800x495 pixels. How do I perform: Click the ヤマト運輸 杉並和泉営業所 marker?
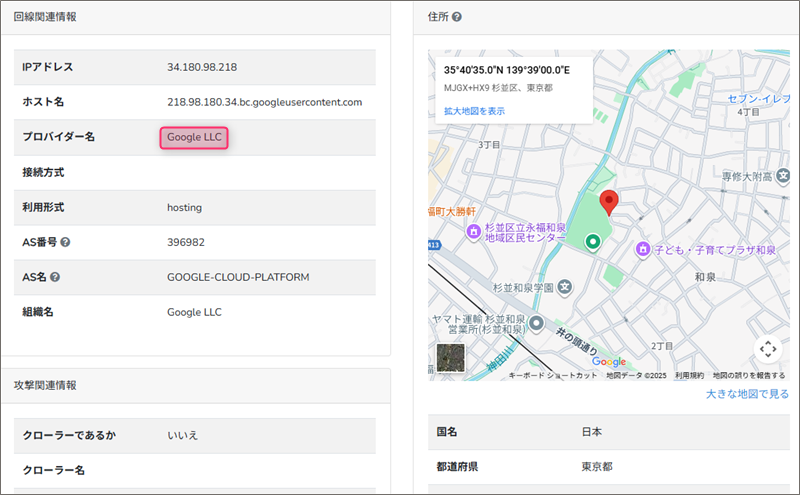coord(537,323)
